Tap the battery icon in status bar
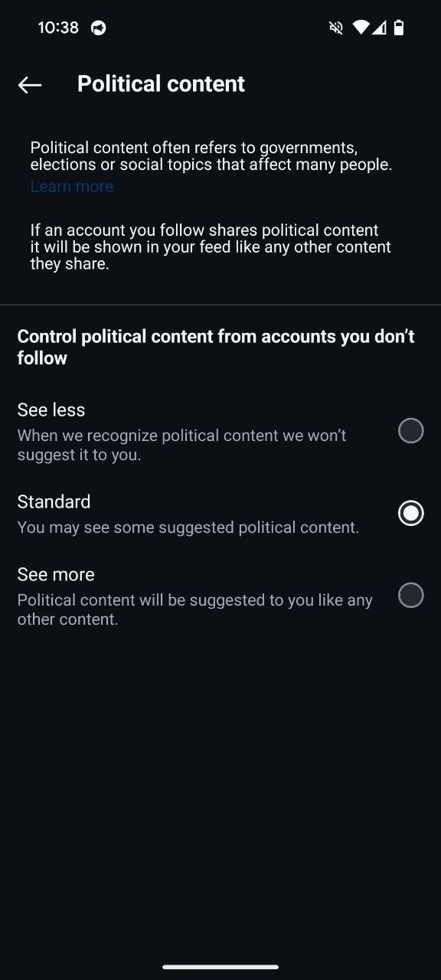The width and height of the screenshot is (441, 980). tap(399, 28)
